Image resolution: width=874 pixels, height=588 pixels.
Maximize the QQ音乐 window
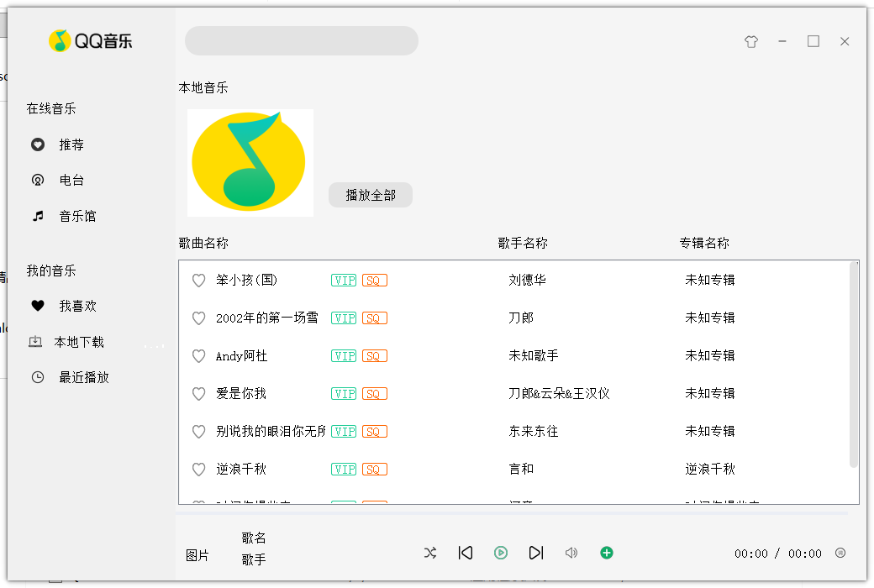click(813, 41)
